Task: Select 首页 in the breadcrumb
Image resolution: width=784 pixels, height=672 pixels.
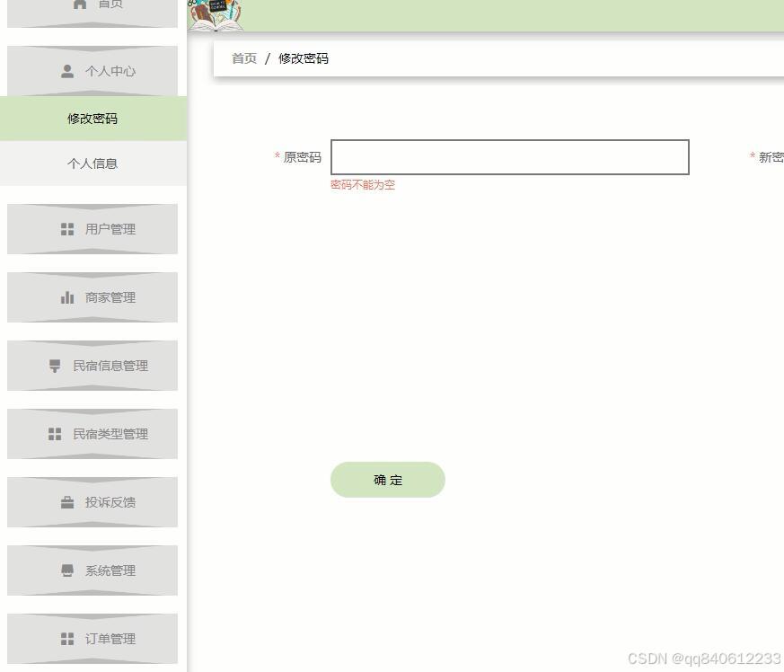Action: click(x=242, y=58)
